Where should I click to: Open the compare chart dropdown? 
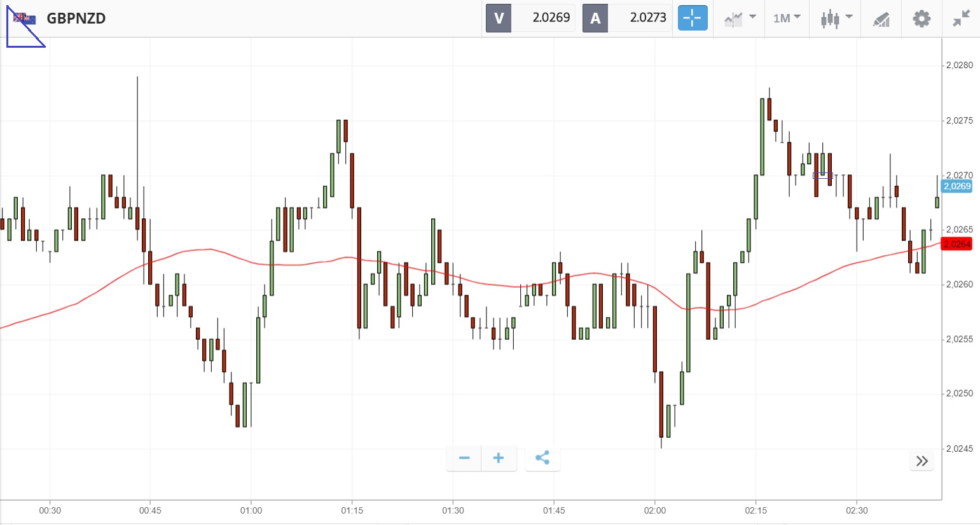[740, 18]
